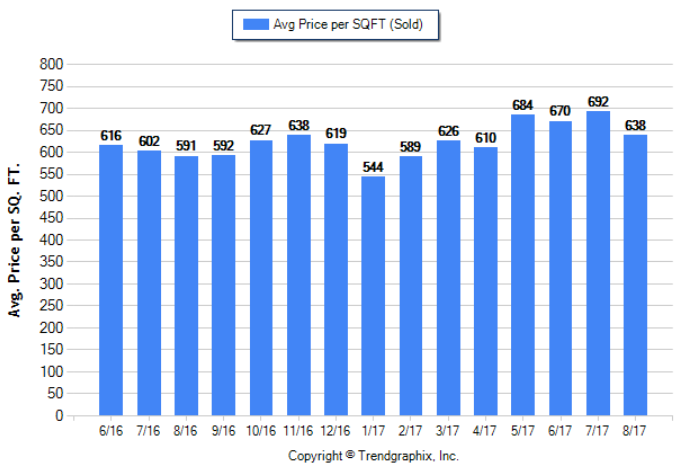Click the Avg. Price per SQ. FT. axis title

click(16, 240)
